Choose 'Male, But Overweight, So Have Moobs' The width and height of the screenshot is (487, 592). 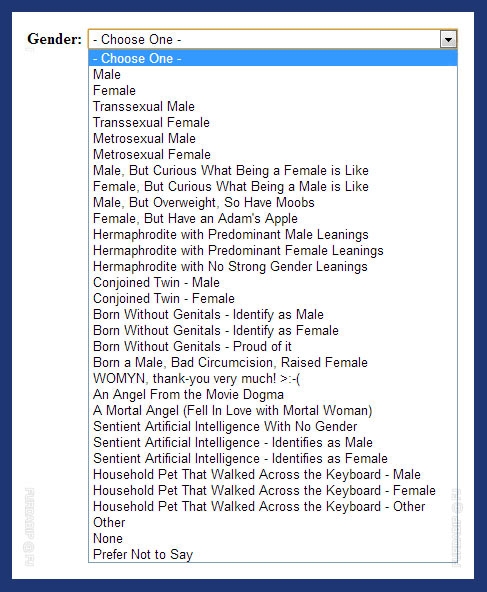point(273,202)
